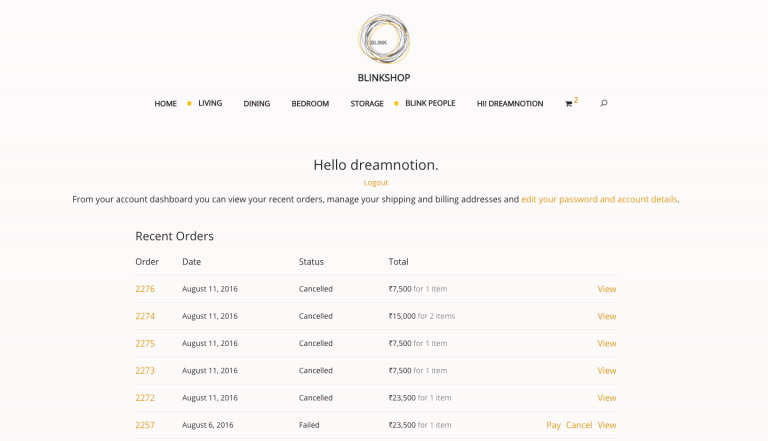768x441 pixels.
Task: Open order number 2273
Action: (x=145, y=371)
